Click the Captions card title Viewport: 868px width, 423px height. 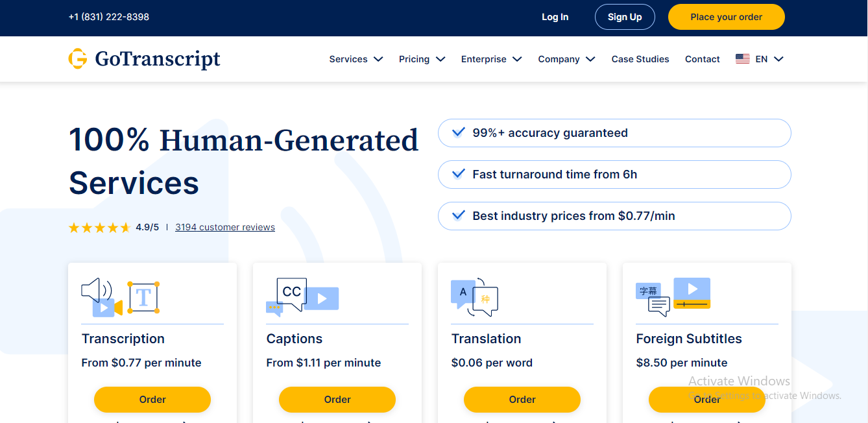point(295,339)
